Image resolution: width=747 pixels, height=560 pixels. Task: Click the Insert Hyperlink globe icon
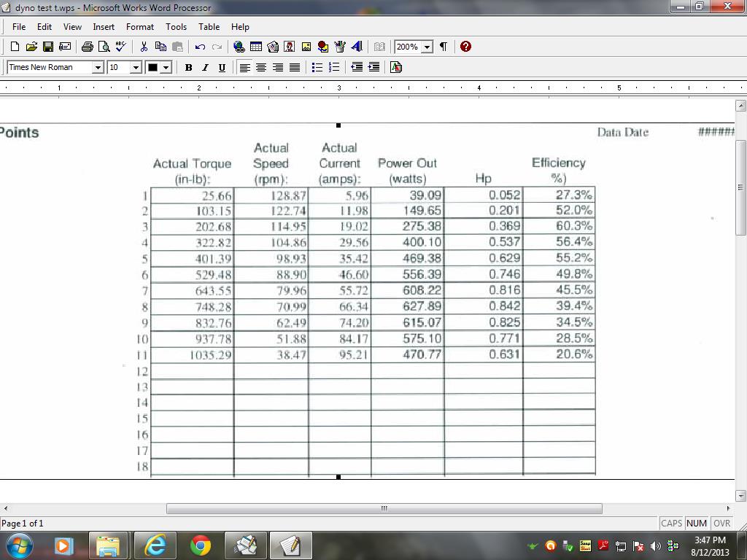point(239,47)
